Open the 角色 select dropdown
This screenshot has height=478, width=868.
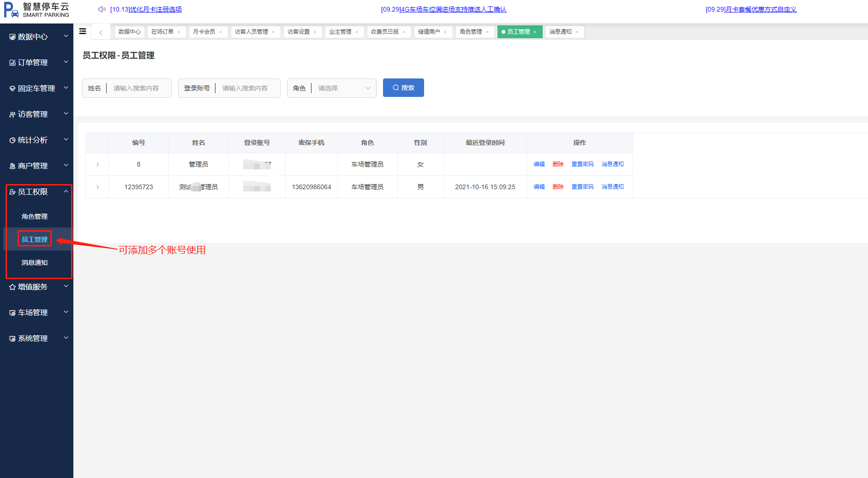click(x=344, y=88)
